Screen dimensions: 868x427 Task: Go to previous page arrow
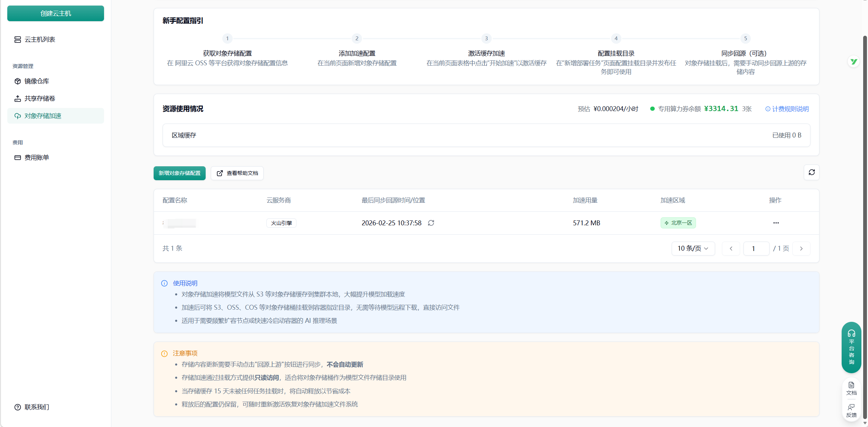731,249
